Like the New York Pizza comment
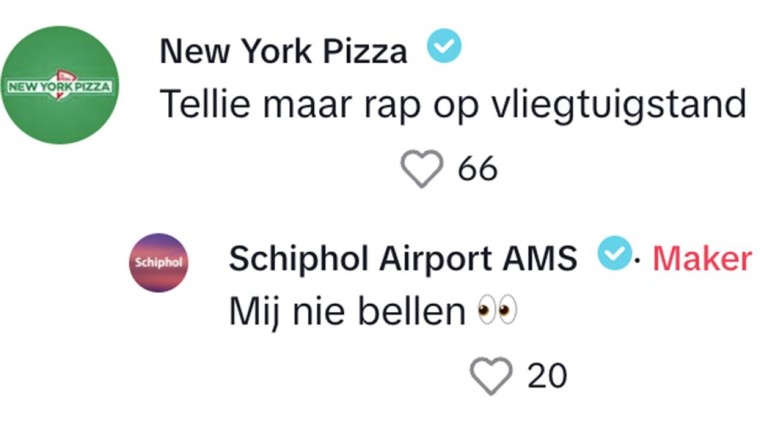760x427 pixels. pyautogui.click(x=422, y=169)
